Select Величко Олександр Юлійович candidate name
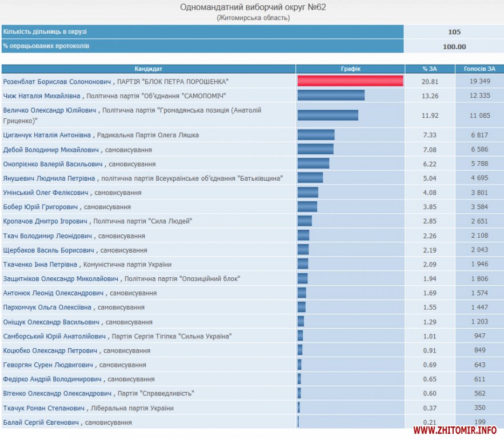The height and width of the screenshot is (439, 504). (50, 110)
